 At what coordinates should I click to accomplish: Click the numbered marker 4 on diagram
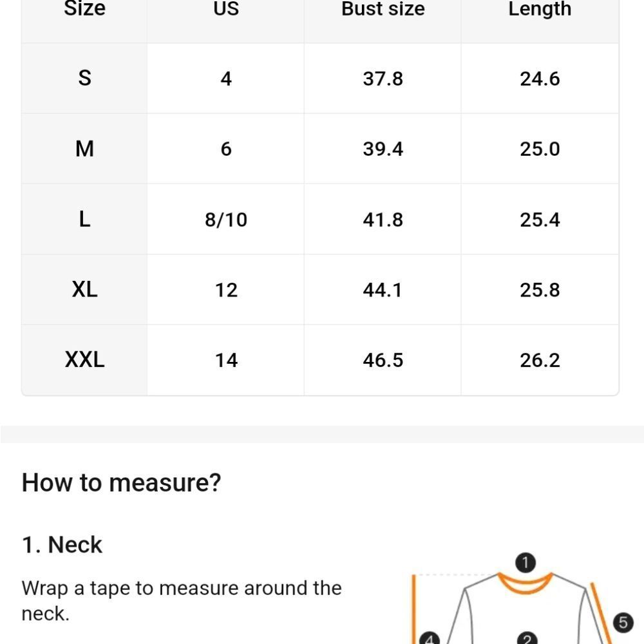[x=429, y=638]
